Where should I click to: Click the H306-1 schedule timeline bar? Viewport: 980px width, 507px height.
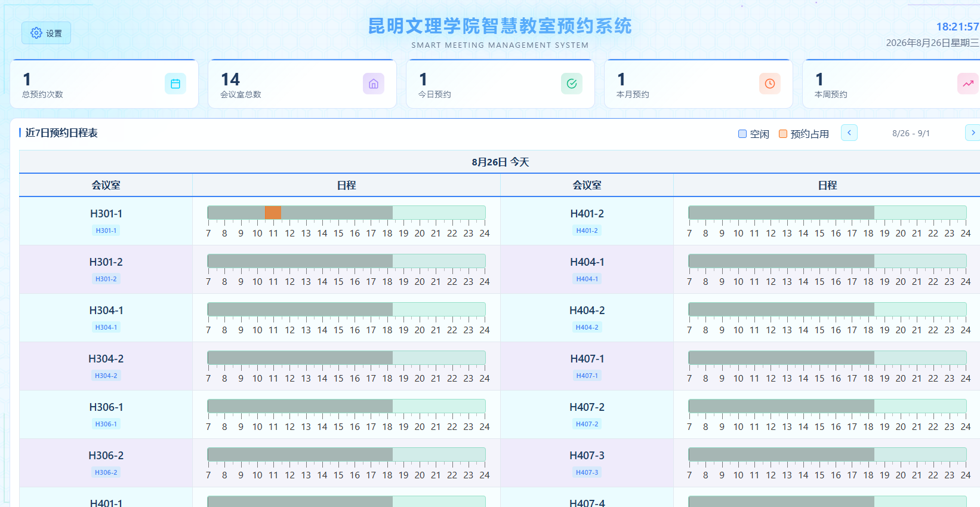[346, 406]
